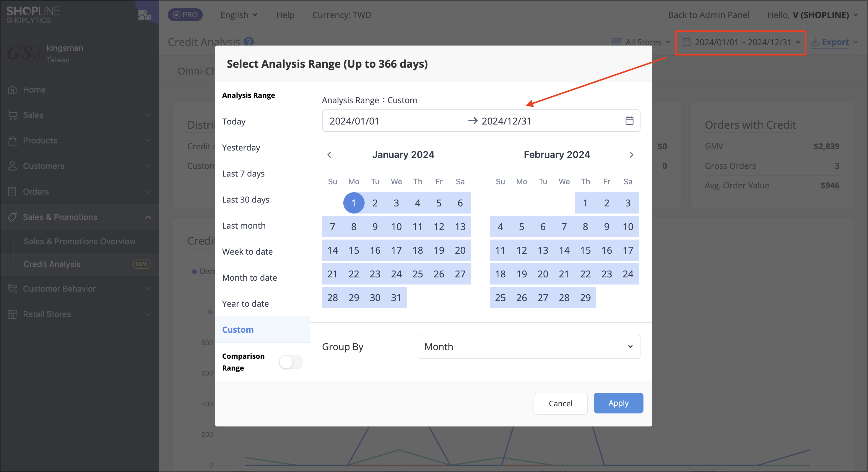Open the All Stores dropdown
The image size is (868, 472).
coord(641,42)
